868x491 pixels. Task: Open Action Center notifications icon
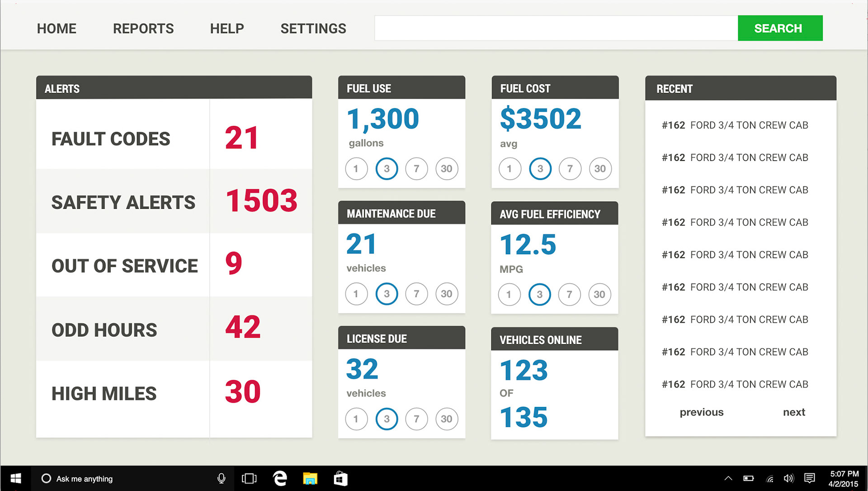click(x=809, y=478)
